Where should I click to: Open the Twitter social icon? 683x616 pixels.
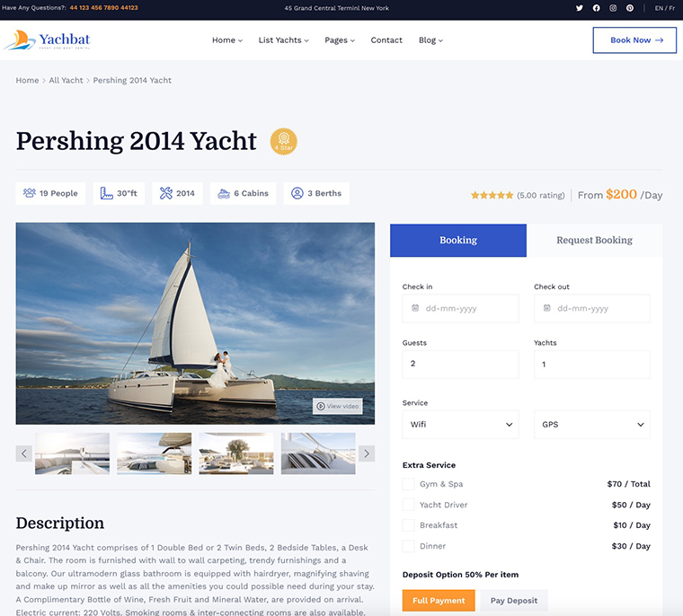[580, 8]
